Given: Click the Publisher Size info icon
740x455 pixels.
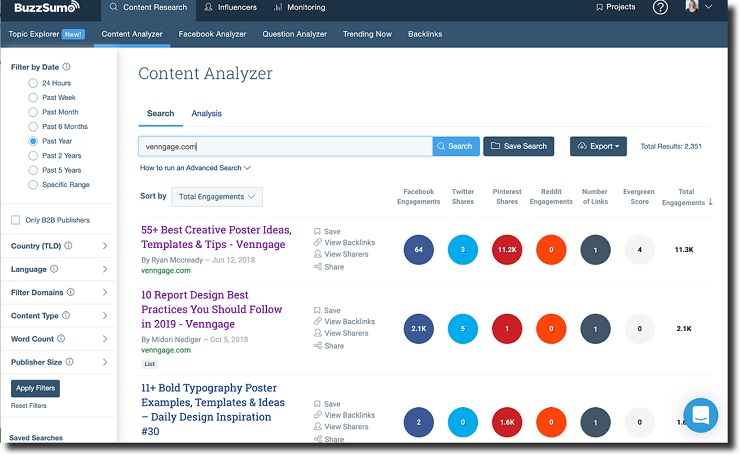Looking at the screenshot, I should 70,362.
